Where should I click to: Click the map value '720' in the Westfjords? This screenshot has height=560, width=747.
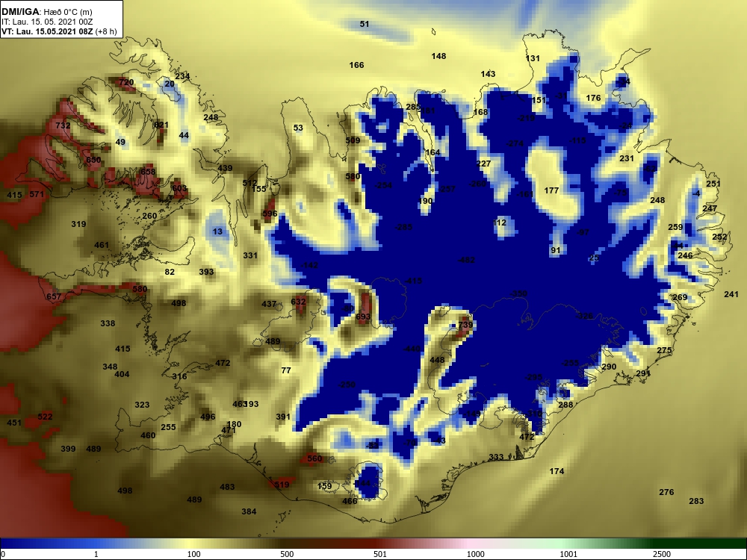pyautogui.click(x=126, y=82)
